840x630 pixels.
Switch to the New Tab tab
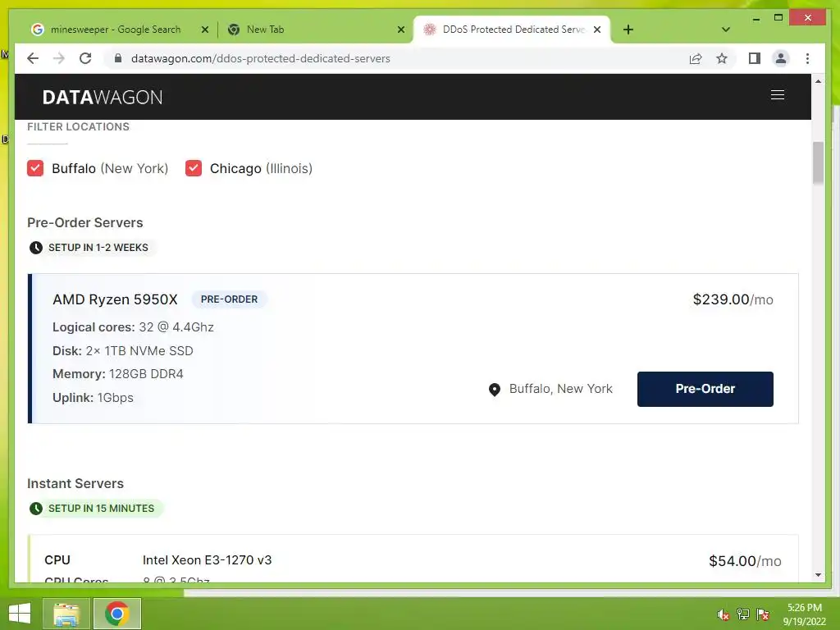(265, 30)
